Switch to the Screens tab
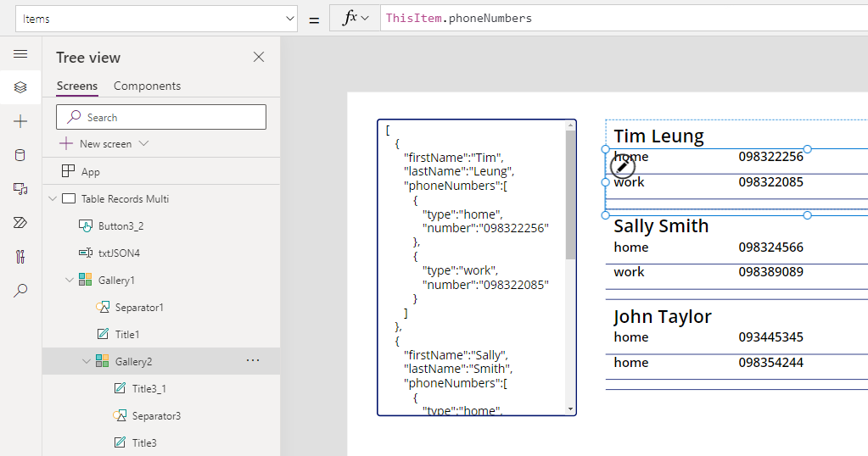868x456 pixels. 76,86
